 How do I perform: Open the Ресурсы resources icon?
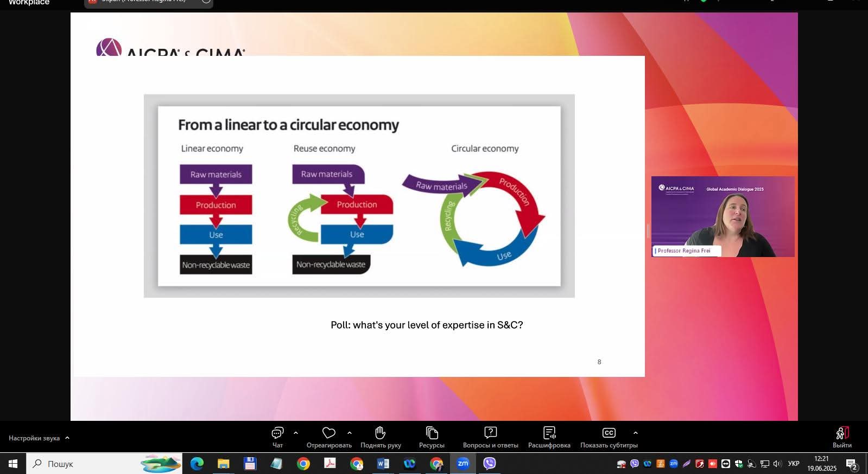click(x=432, y=433)
